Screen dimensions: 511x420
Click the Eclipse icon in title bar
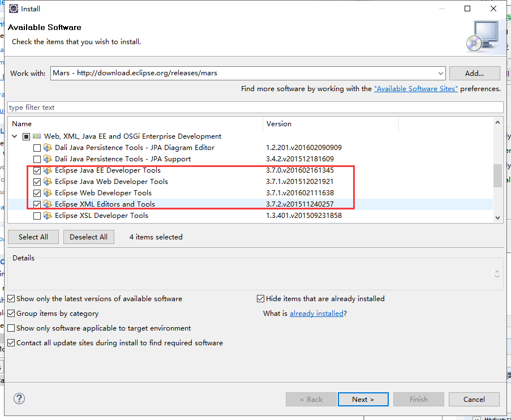pyautogui.click(x=13, y=8)
